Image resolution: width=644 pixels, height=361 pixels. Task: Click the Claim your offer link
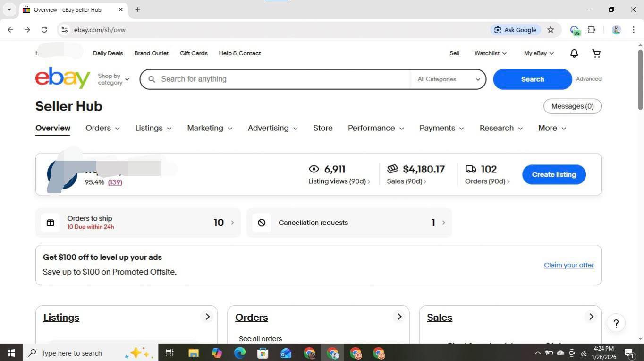click(x=568, y=265)
